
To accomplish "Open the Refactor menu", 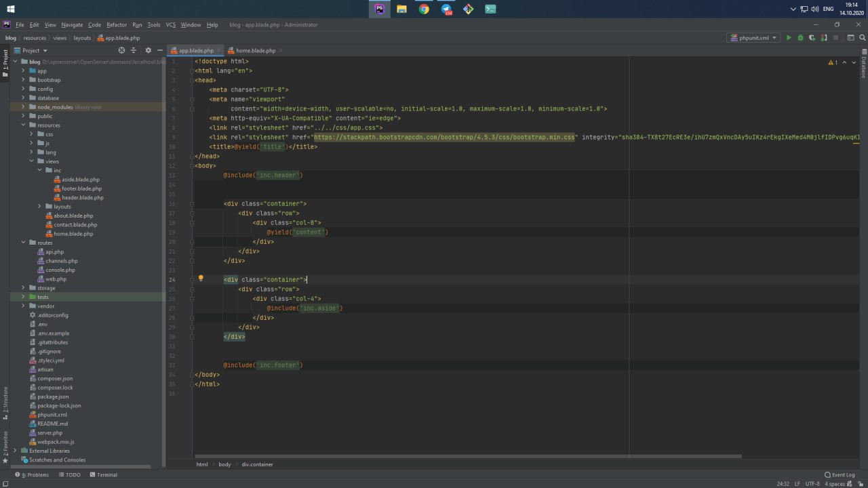I will 116,25.
